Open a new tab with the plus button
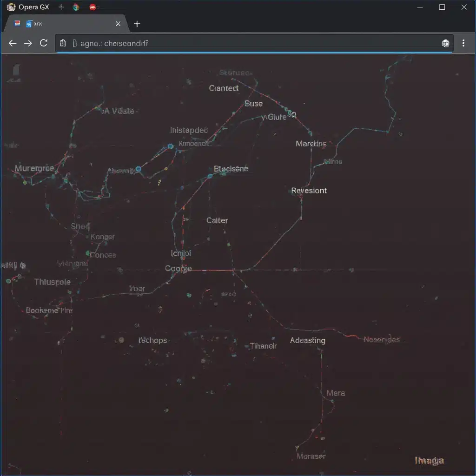 point(137,24)
